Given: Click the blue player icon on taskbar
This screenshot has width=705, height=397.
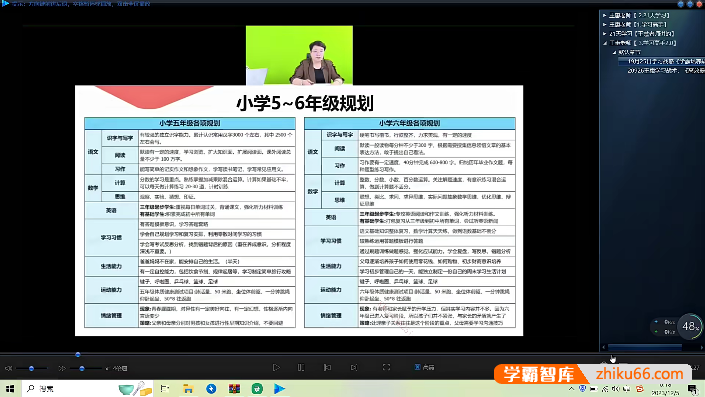Looking at the screenshot, I should (x=279, y=388).
